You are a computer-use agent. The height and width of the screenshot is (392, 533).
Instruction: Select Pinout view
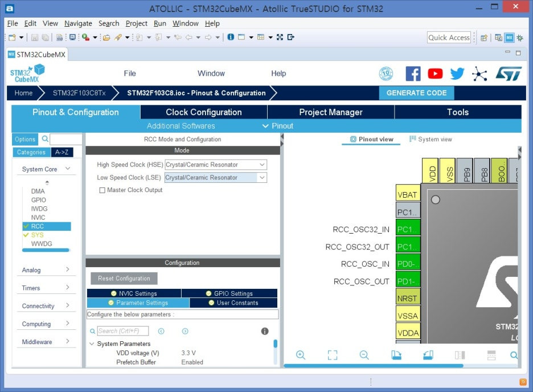(x=371, y=139)
